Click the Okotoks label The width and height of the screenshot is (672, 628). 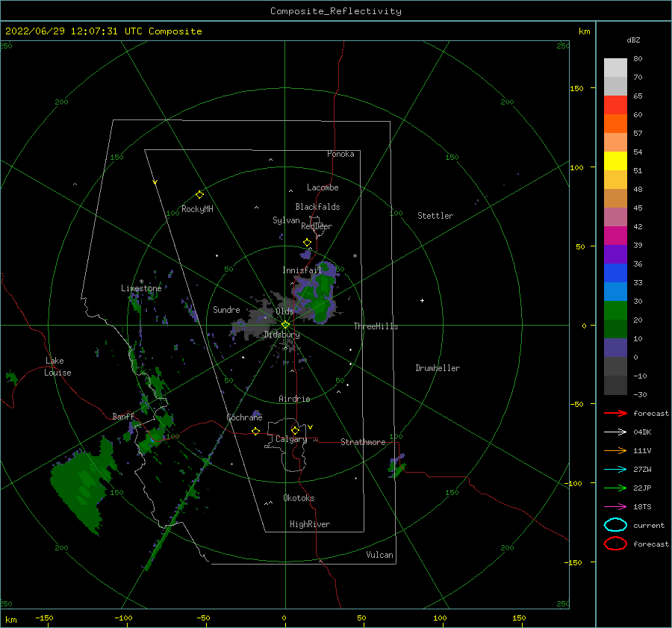point(299,498)
